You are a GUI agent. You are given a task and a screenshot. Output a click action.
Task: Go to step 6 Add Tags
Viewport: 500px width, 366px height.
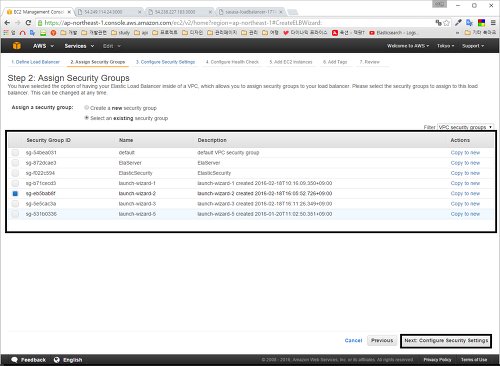335,62
